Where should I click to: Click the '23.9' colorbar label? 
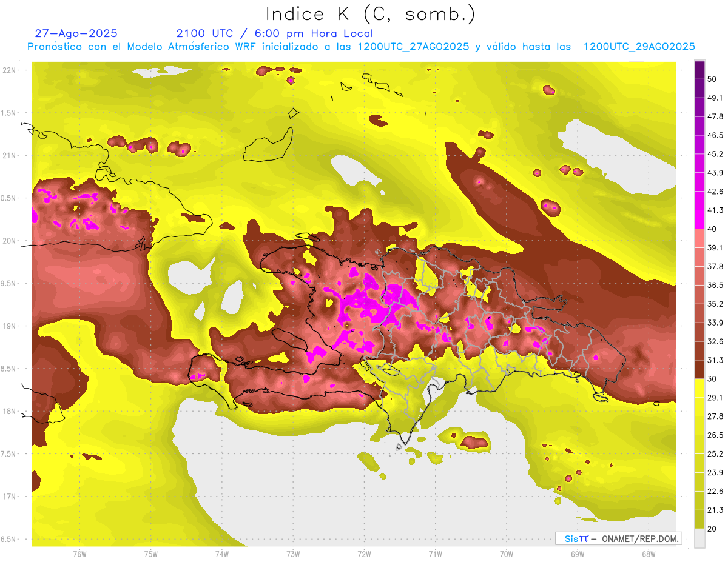(x=715, y=472)
